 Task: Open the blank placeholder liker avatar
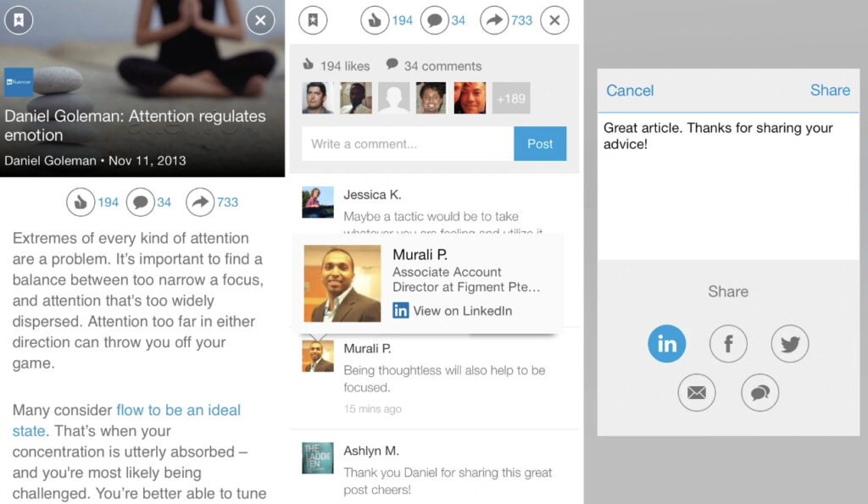(x=393, y=98)
